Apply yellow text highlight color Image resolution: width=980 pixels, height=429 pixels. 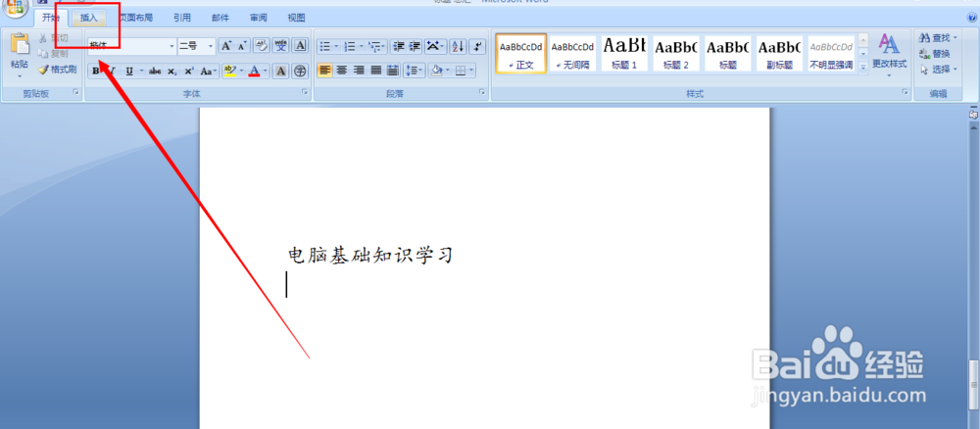point(230,71)
